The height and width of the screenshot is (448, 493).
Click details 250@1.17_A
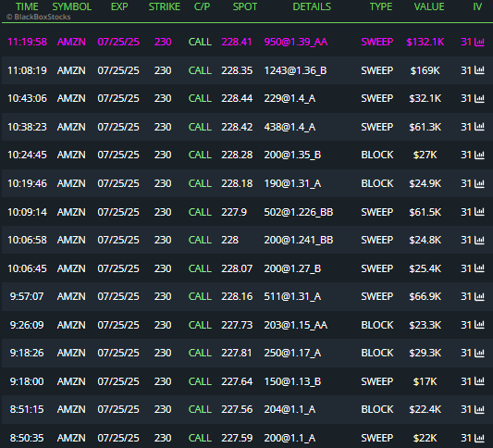[292, 353]
